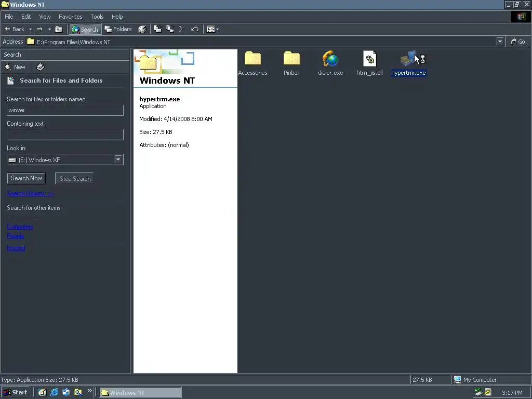Click the Move To toolbar icon

pos(158,29)
